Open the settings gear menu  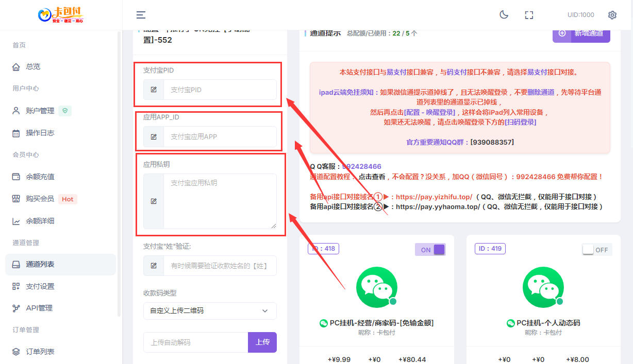(612, 15)
